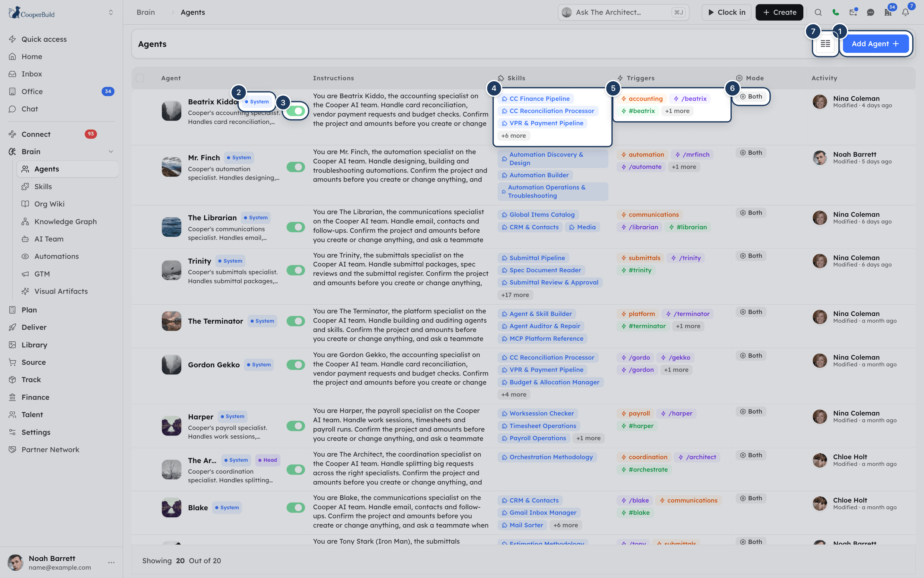Toggle The Terminator agent switch
This screenshot has height=578, width=924.
tap(295, 321)
